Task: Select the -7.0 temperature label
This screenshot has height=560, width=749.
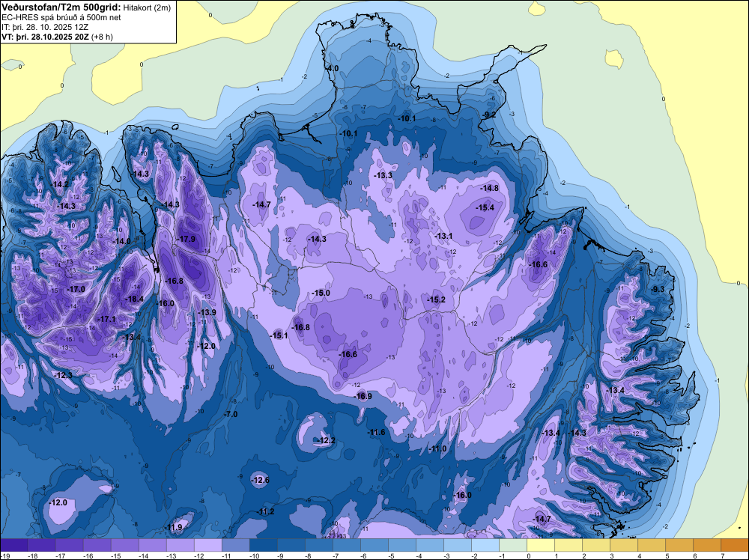Action: tap(231, 414)
